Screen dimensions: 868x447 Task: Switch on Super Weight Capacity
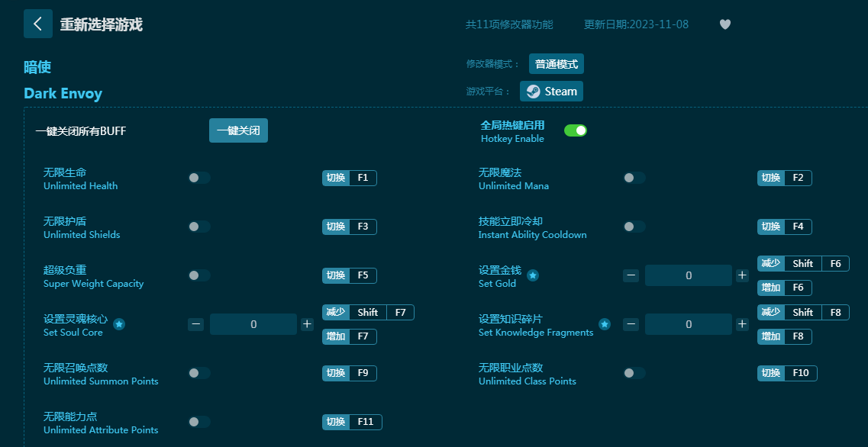(x=199, y=275)
